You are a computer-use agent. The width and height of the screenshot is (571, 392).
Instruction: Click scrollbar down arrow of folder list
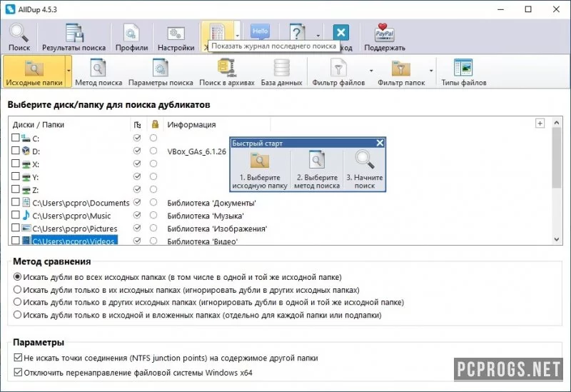557,239
